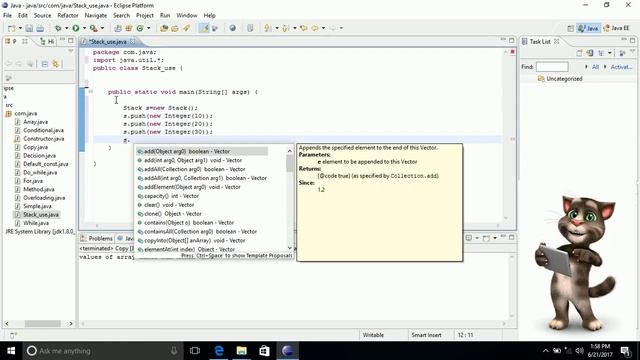This screenshot has height=360, width=640.
Task: Click the Save icon in toolbar
Action: pos(29,28)
